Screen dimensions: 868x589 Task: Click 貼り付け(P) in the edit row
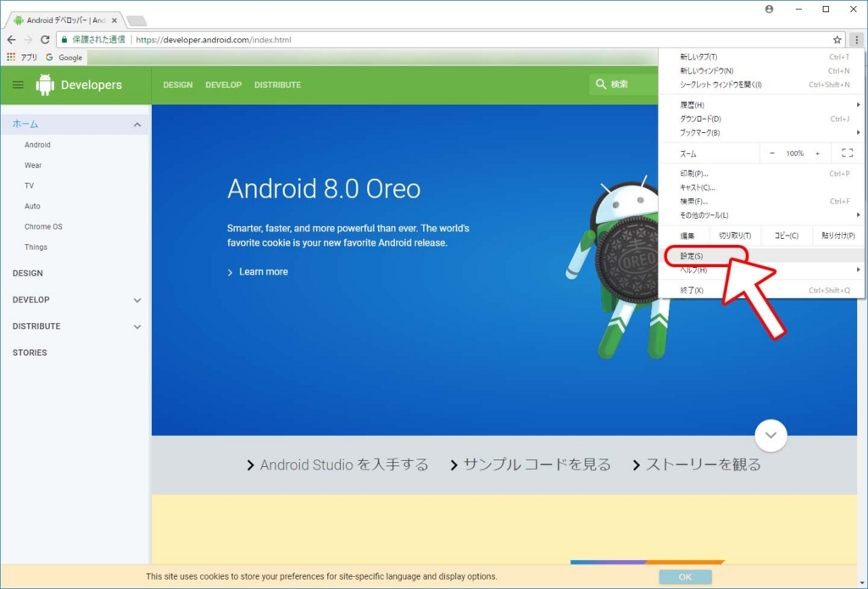[838, 236]
